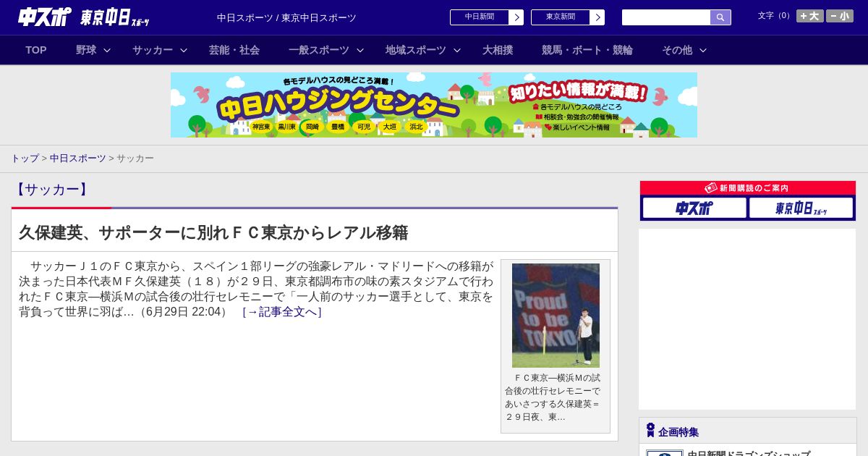The image size is (868, 456).
Task: Decrease text size with the 小 button
Action: (840, 16)
